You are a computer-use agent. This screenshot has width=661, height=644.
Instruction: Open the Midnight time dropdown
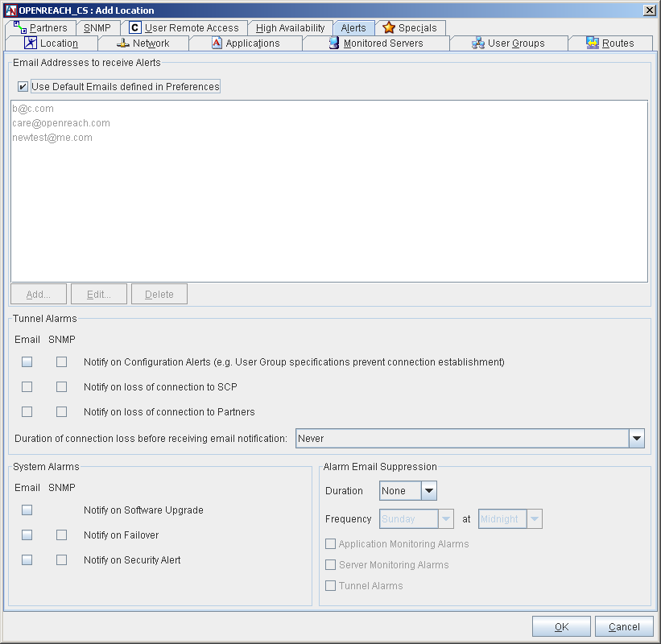(x=534, y=519)
